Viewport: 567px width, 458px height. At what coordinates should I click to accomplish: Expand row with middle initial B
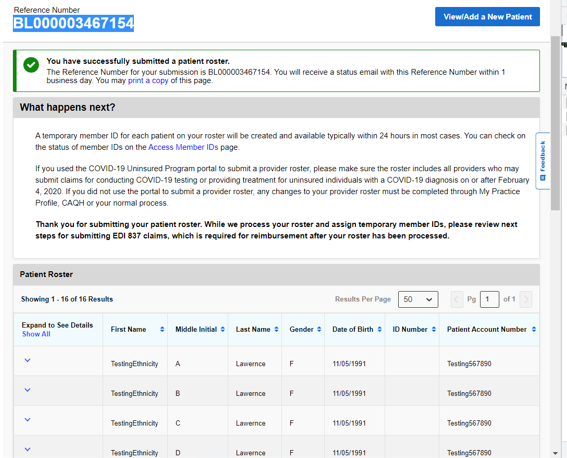(27, 390)
